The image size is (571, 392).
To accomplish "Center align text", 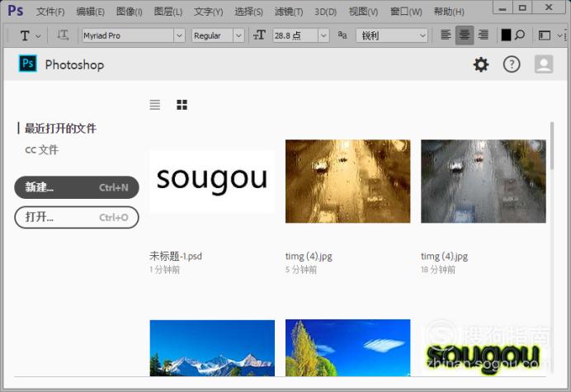I will tap(465, 35).
